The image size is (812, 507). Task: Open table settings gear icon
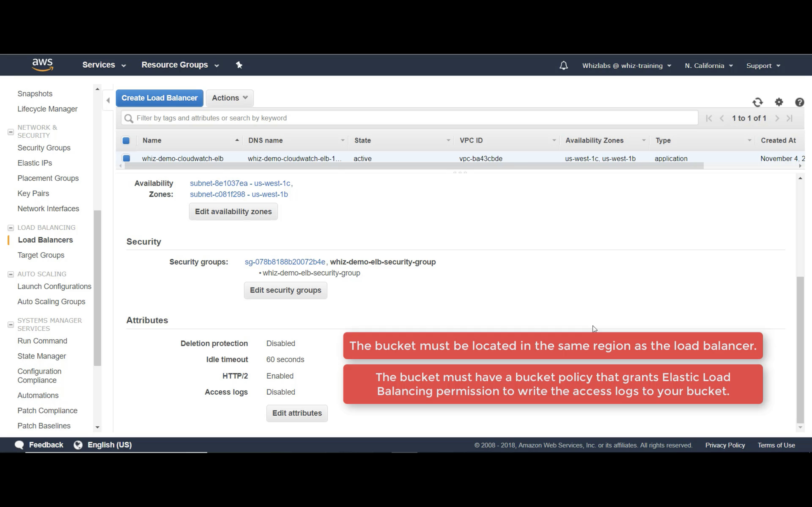pyautogui.click(x=779, y=102)
